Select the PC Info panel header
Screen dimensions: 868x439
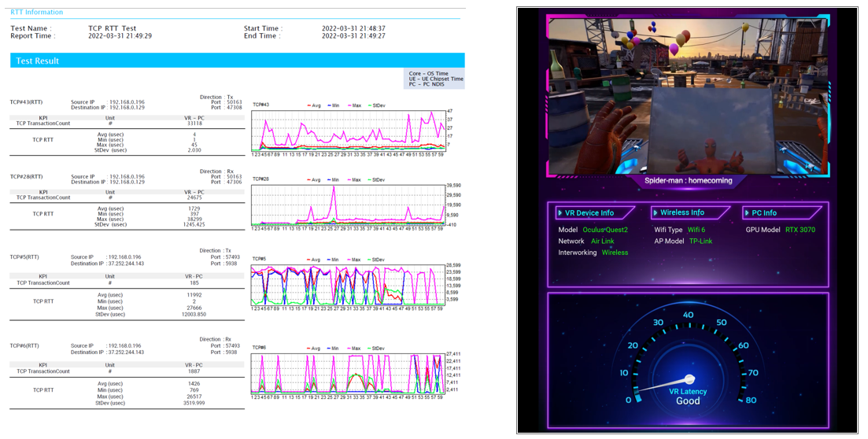pyautogui.click(x=781, y=213)
